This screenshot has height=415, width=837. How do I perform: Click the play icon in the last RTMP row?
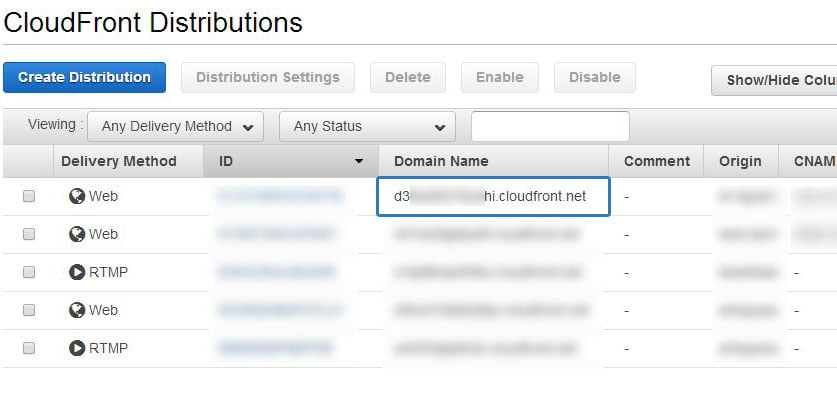[x=77, y=349]
